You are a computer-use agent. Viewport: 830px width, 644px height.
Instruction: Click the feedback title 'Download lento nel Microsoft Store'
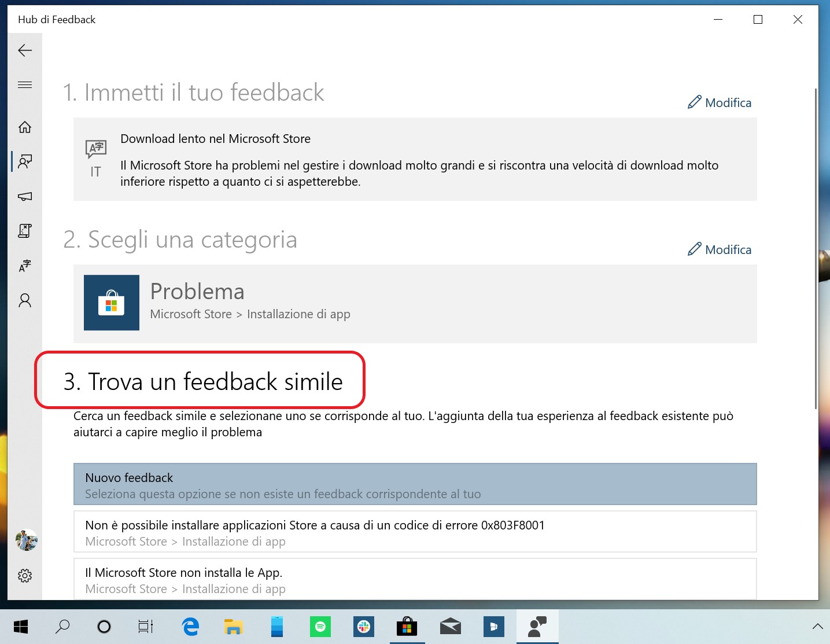pos(215,139)
